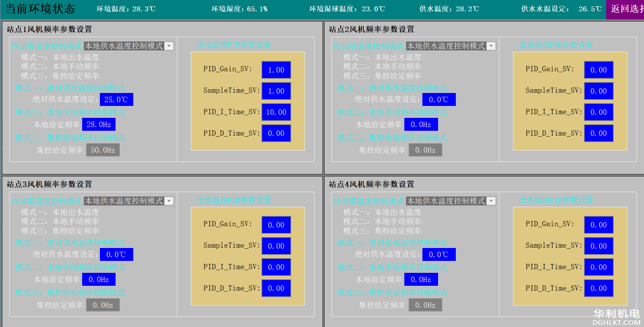Open Station 1 cooling tower mode dropdown
This screenshot has height=327, width=644.
(169, 46)
